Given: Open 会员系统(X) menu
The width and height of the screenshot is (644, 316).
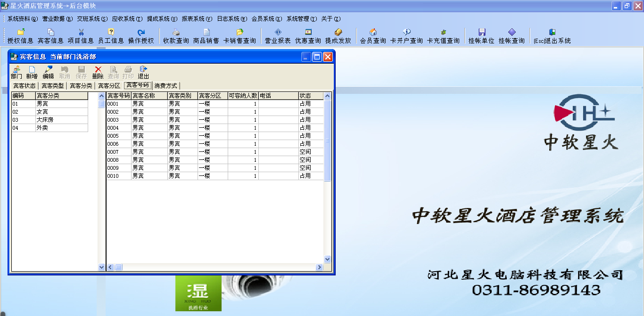Looking at the screenshot, I should click(267, 19).
